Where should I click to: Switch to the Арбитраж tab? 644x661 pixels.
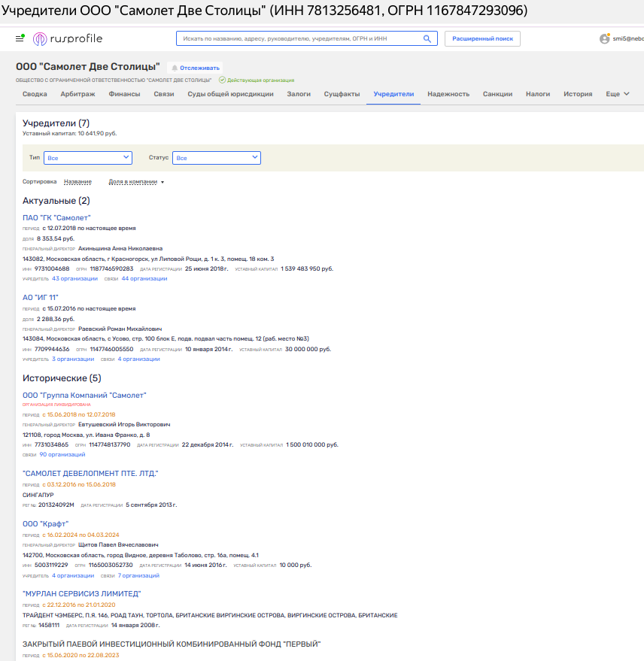pyautogui.click(x=77, y=94)
